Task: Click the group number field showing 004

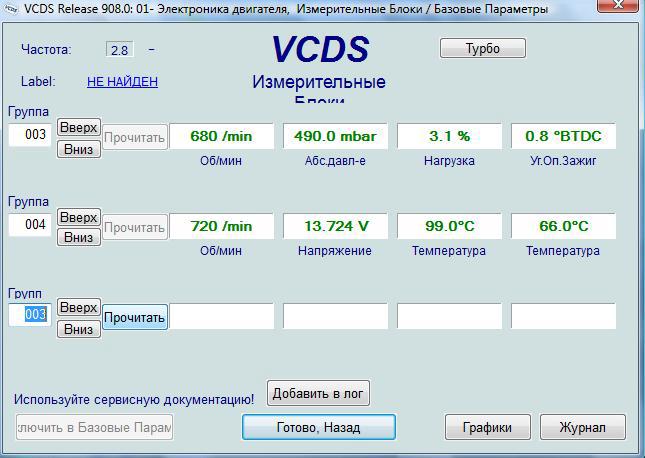Action: [x=30, y=225]
